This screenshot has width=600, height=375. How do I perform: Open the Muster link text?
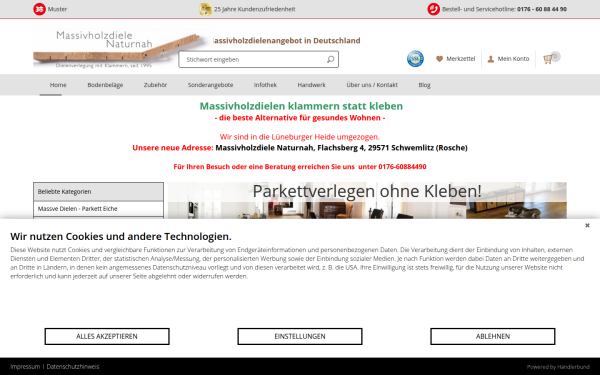tap(57, 9)
